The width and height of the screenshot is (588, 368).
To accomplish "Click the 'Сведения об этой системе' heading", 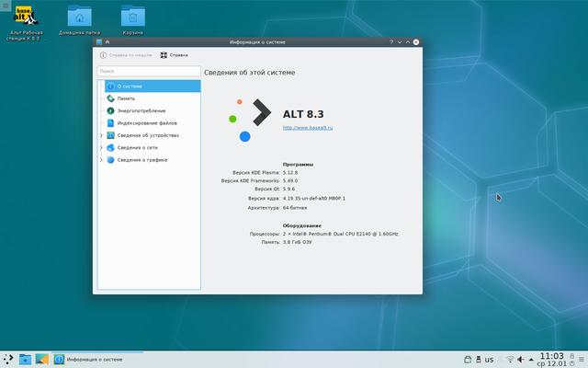I will (x=249, y=73).
